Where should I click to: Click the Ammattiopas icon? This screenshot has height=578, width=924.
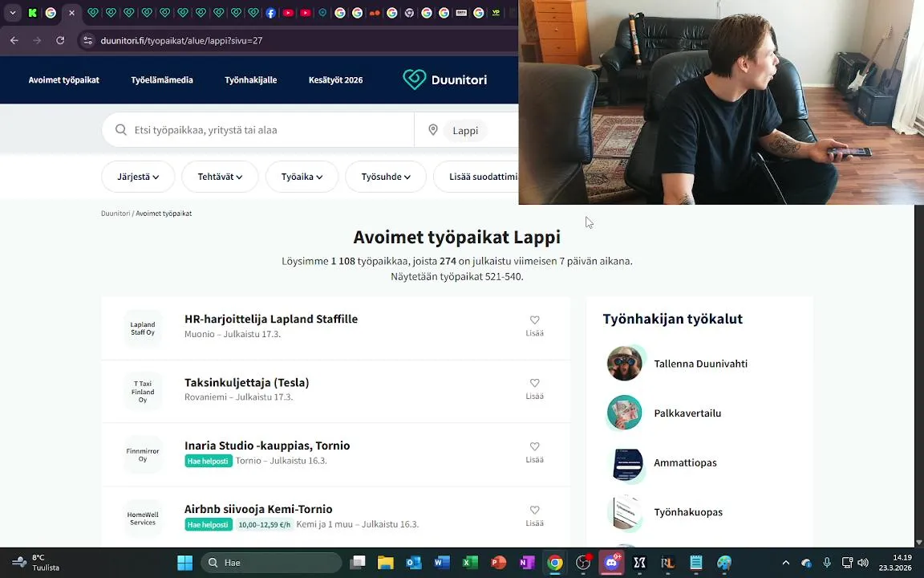pos(626,464)
